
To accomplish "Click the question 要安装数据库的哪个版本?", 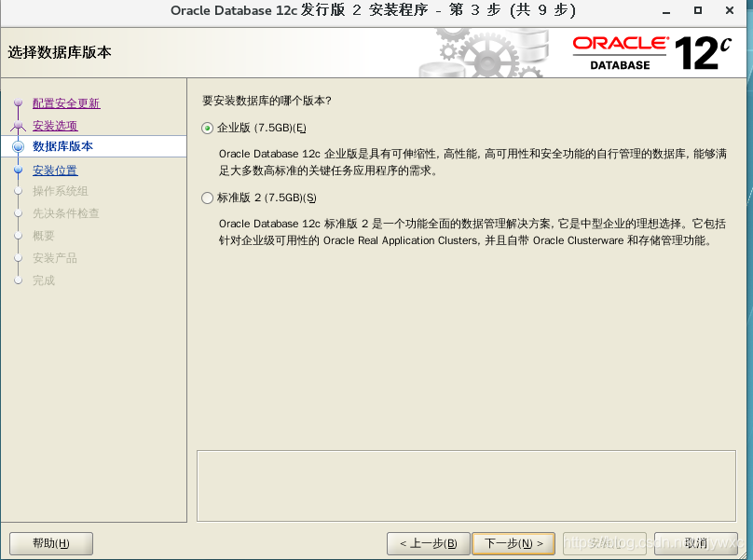I will pyautogui.click(x=267, y=101).
